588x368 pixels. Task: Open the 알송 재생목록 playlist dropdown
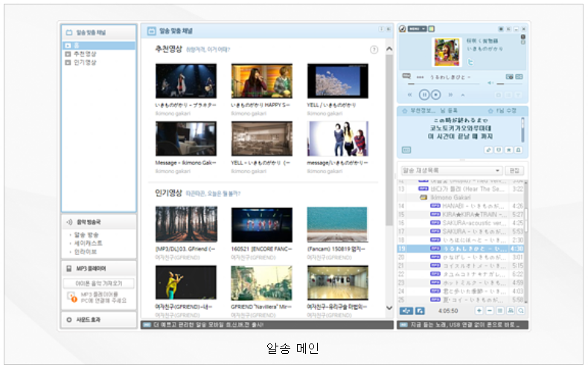pos(452,171)
